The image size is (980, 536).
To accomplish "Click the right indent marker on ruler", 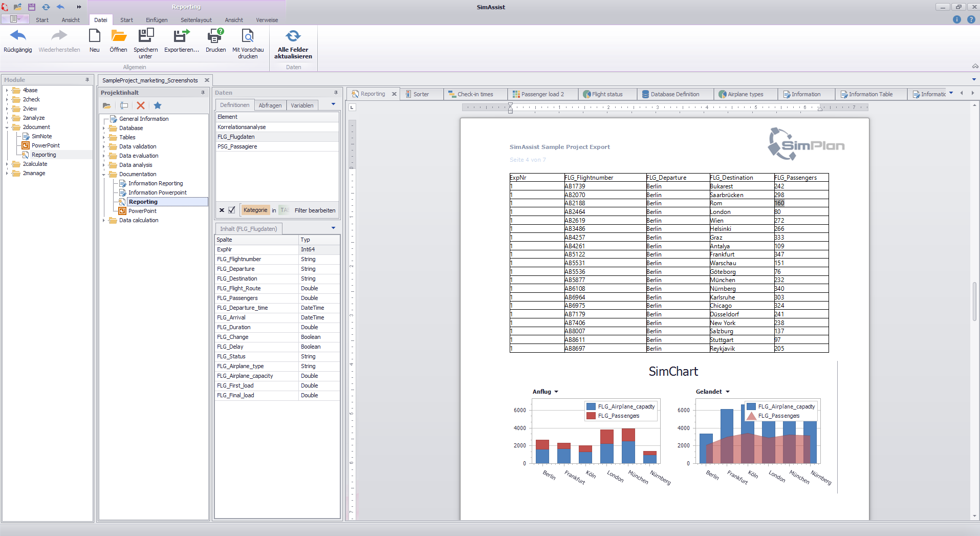I will pyautogui.click(x=820, y=108).
